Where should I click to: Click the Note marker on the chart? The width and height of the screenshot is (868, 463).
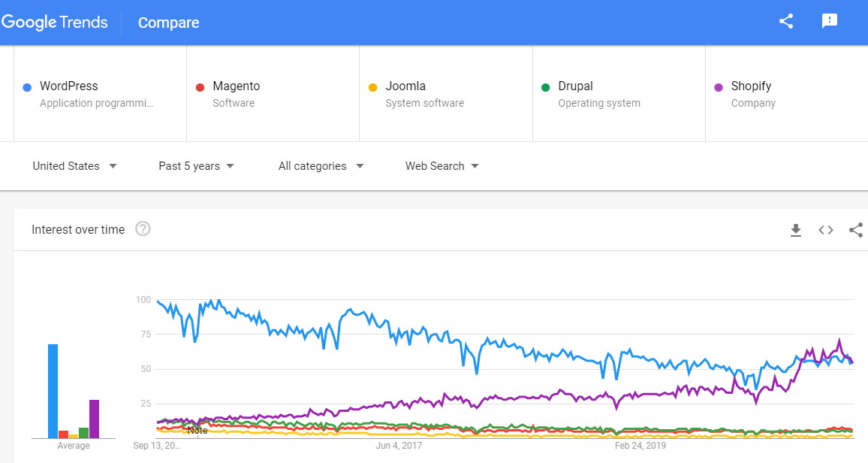point(197,431)
